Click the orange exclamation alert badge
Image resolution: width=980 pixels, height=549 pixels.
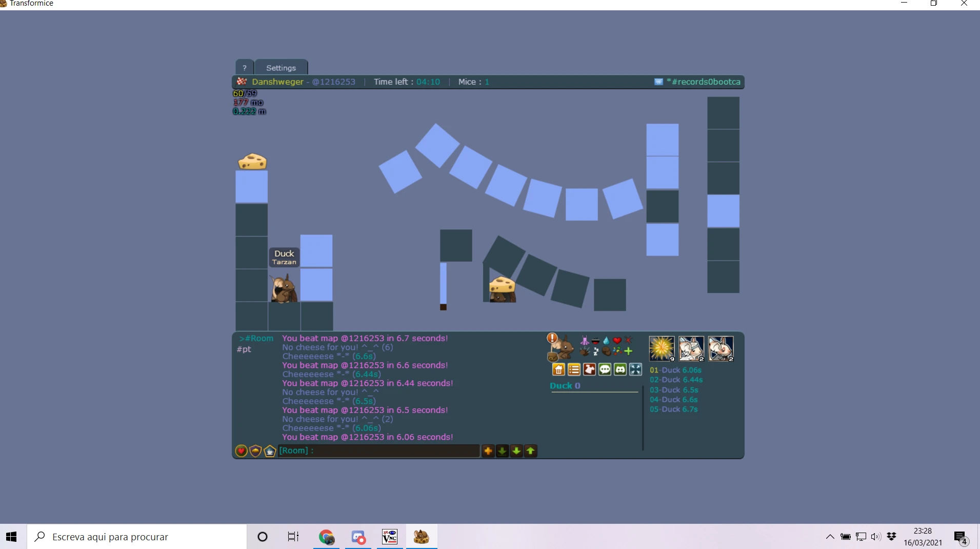point(552,338)
